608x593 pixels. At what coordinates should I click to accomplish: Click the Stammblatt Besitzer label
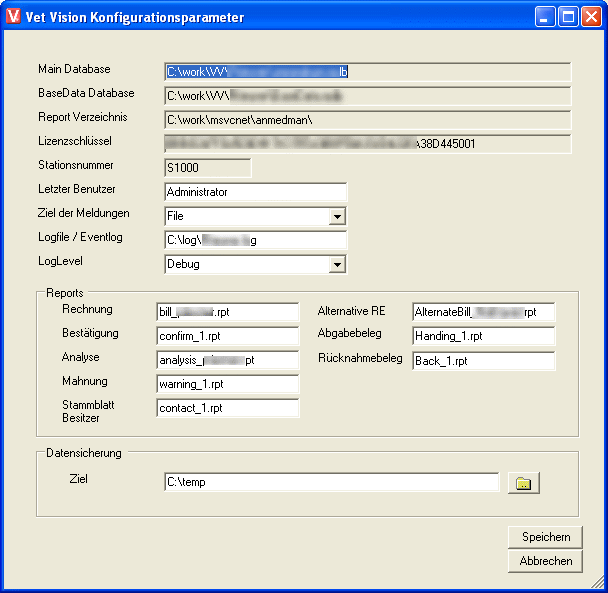(88, 411)
